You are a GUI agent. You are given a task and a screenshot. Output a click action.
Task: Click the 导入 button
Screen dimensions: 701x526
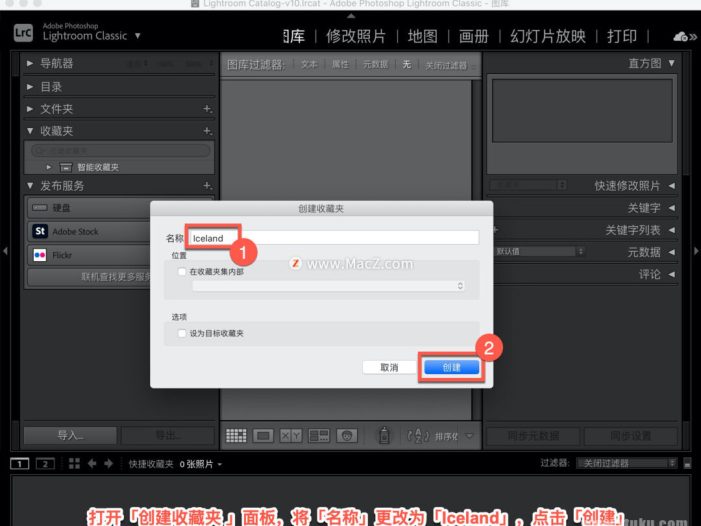71,435
